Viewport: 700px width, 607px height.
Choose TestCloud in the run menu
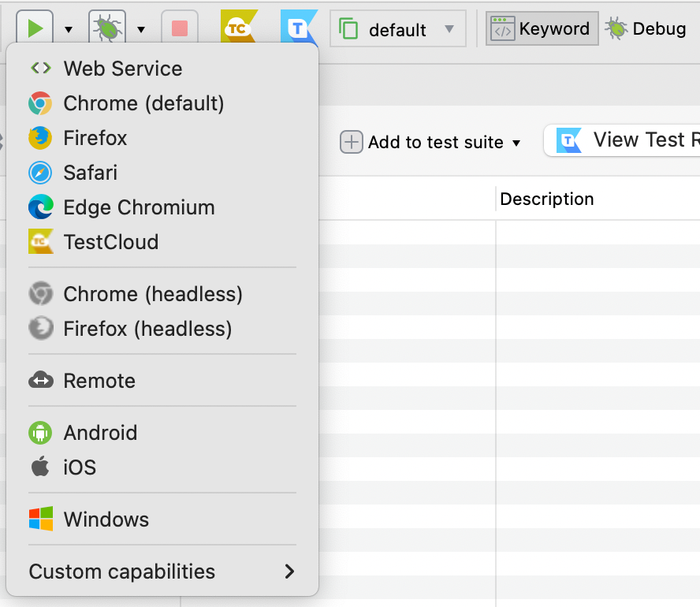tap(162, 242)
